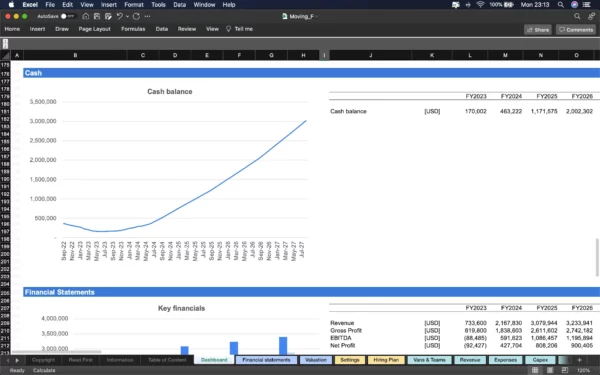The image size is (600, 375).
Task: Open the Apple menu
Action: click(11, 5)
